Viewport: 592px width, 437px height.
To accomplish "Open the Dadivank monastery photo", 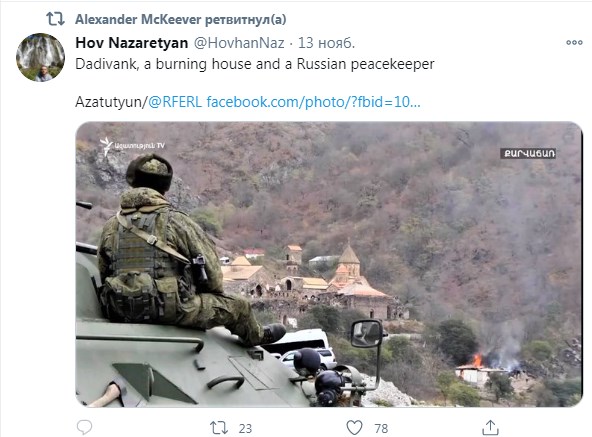I will tap(329, 264).
